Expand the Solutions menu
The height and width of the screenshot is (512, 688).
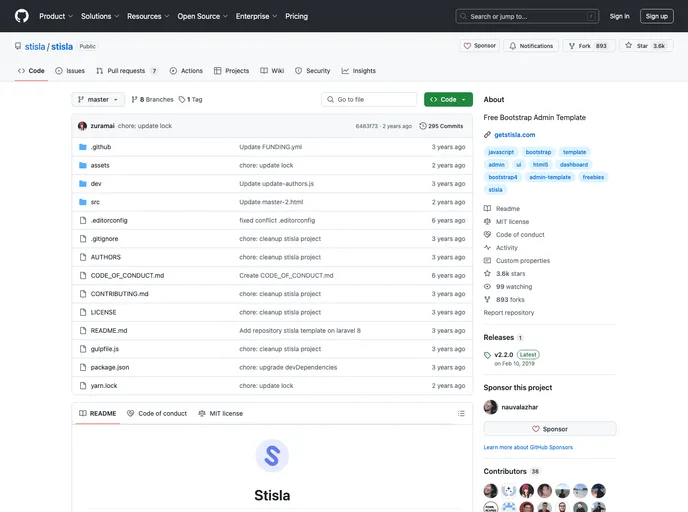point(100,16)
